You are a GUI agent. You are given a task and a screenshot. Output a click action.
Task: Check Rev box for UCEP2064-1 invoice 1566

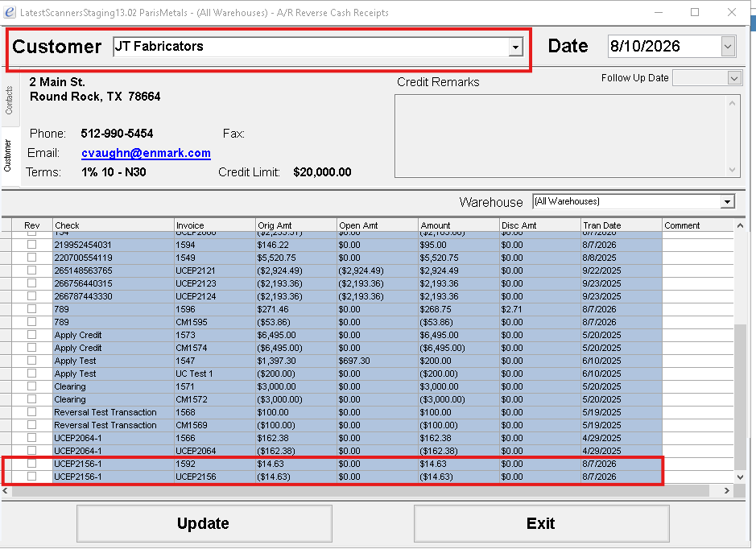coord(32,438)
